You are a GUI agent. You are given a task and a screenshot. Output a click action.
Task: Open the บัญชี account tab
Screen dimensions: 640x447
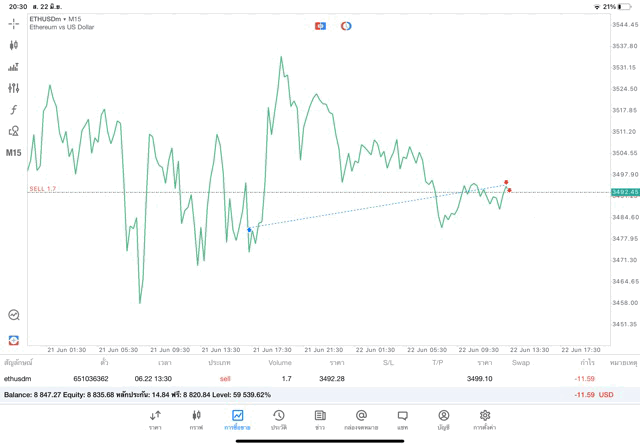click(x=443, y=419)
